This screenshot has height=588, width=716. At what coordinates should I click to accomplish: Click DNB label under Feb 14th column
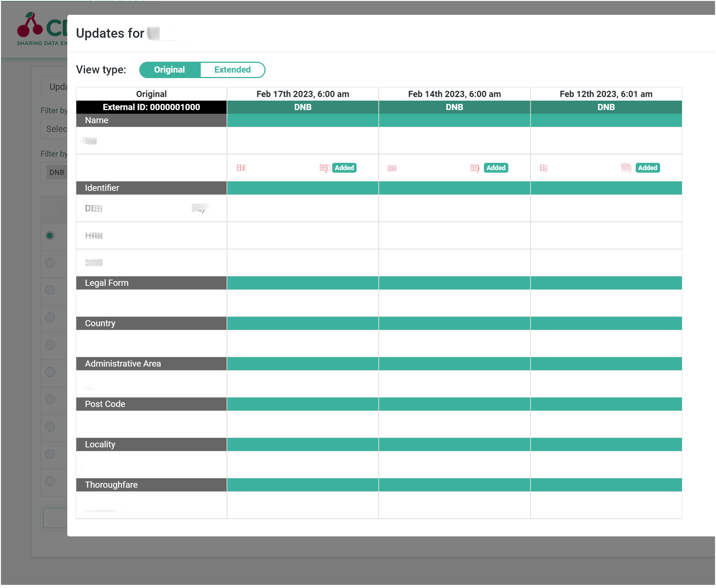(x=455, y=107)
